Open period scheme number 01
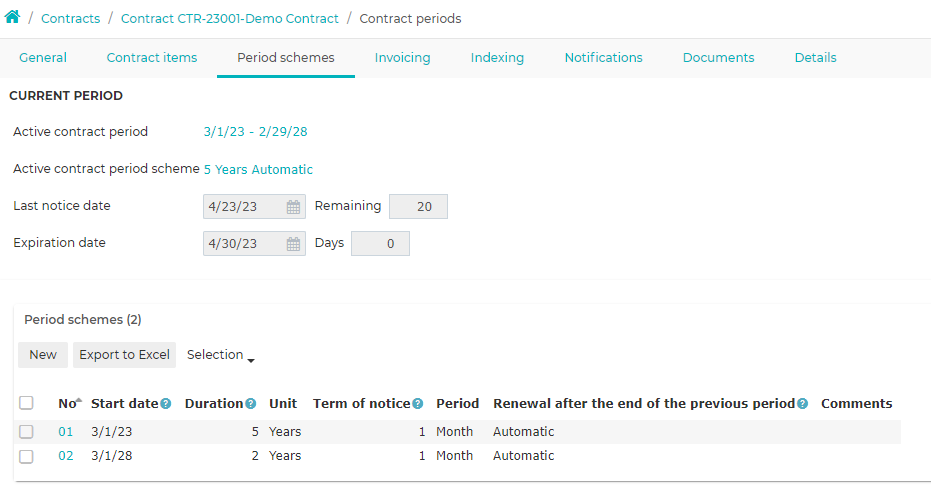 66,432
